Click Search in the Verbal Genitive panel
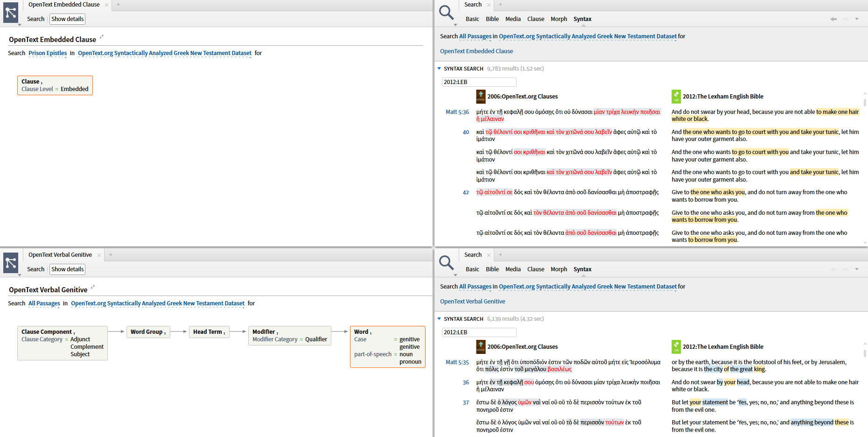 point(35,269)
